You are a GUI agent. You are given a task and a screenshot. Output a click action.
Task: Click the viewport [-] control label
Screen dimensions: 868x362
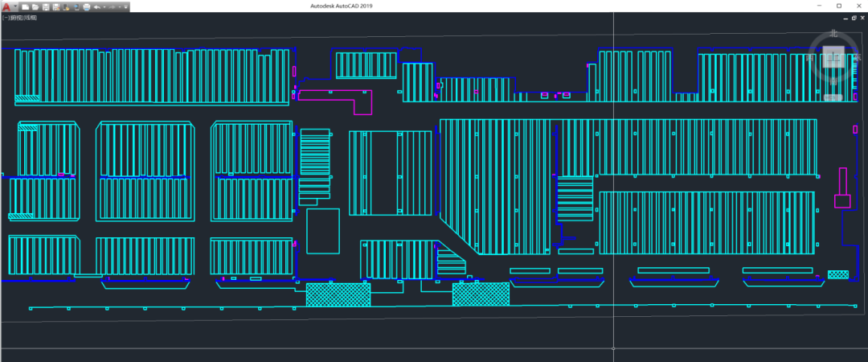pos(6,18)
